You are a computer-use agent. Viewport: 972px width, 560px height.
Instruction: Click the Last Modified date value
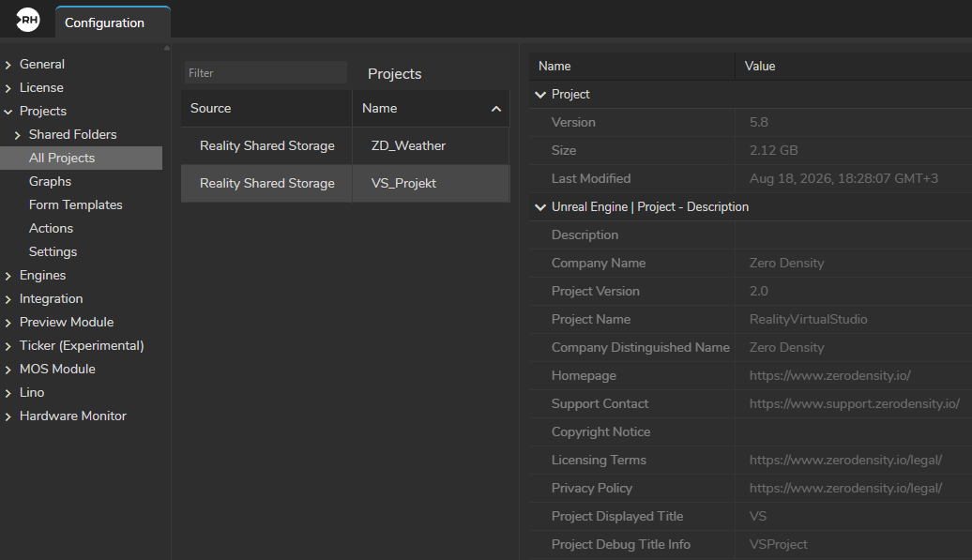843,178
